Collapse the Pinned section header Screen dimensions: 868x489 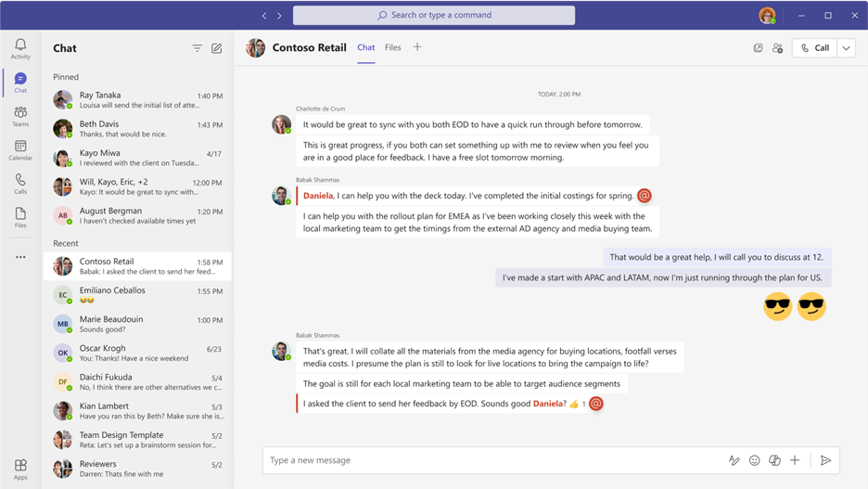(x=66, y=77)
